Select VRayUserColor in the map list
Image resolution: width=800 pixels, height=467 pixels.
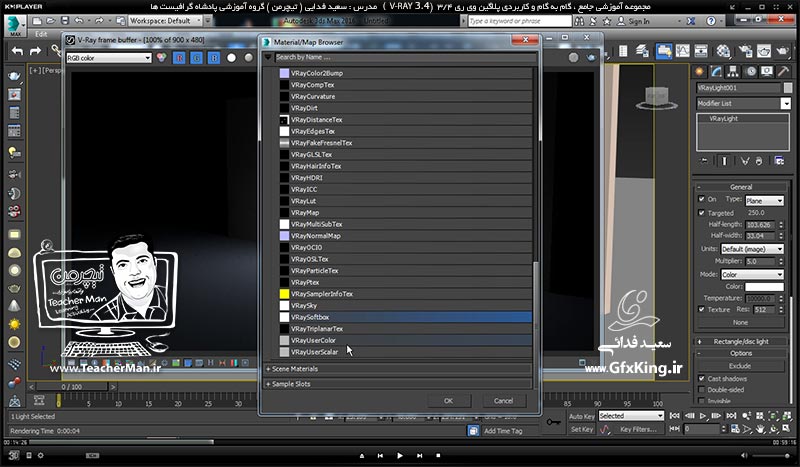[x=405, y=340]
